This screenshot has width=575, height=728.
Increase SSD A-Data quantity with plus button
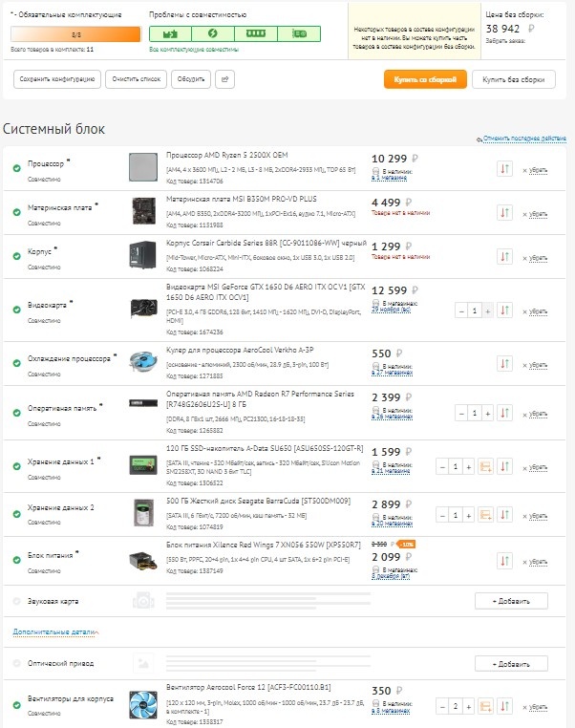469,467
